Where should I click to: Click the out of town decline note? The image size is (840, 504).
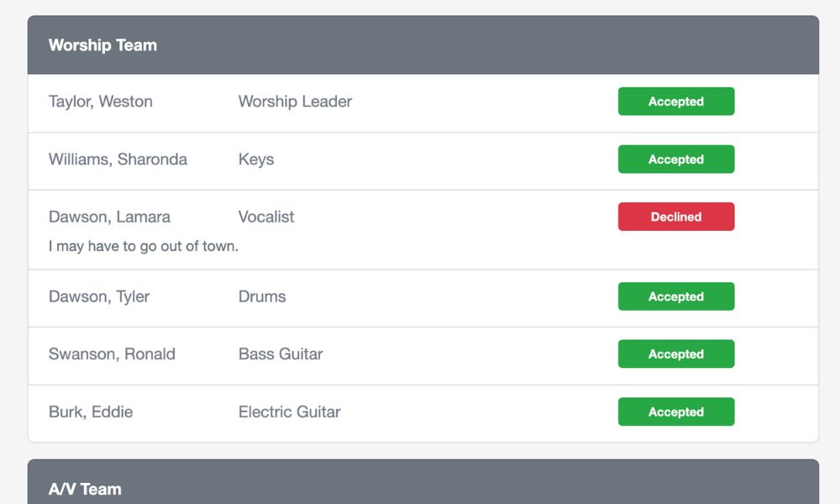coord(144,246)
